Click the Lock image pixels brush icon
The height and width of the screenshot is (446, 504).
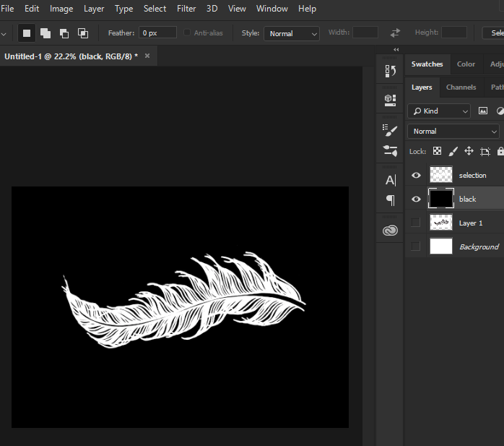453,151
